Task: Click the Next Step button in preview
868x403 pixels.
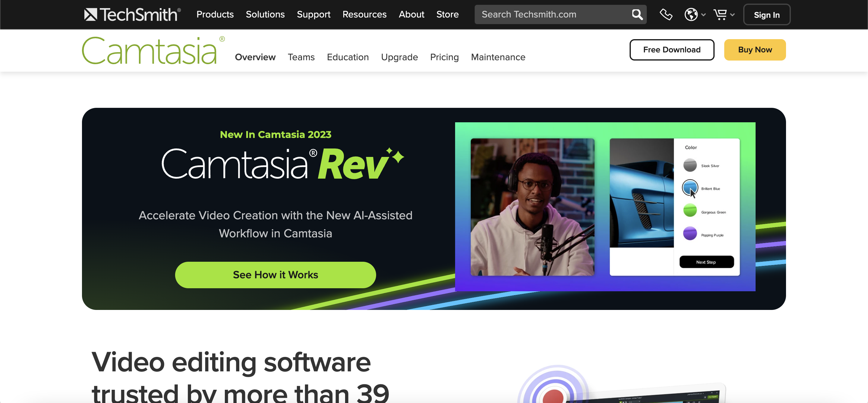Action: tap(706, 262)
